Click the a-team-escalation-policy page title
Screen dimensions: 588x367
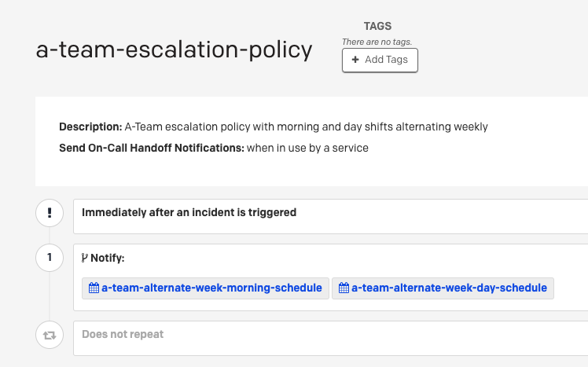174,50
